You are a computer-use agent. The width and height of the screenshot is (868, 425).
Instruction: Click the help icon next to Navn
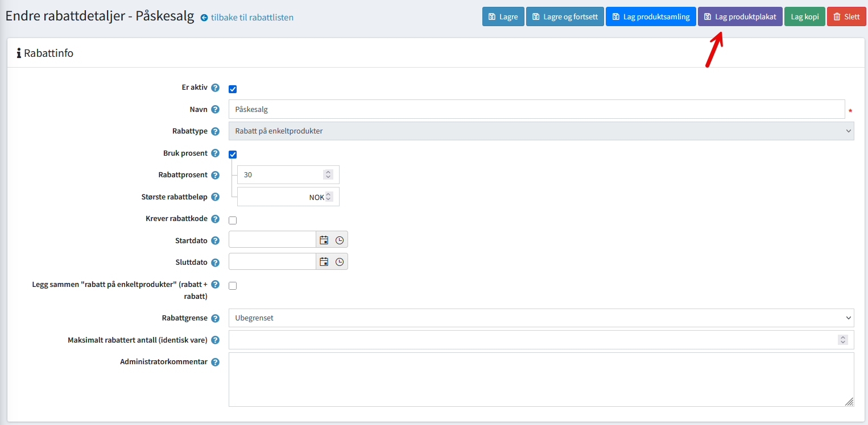pos(215,110)
